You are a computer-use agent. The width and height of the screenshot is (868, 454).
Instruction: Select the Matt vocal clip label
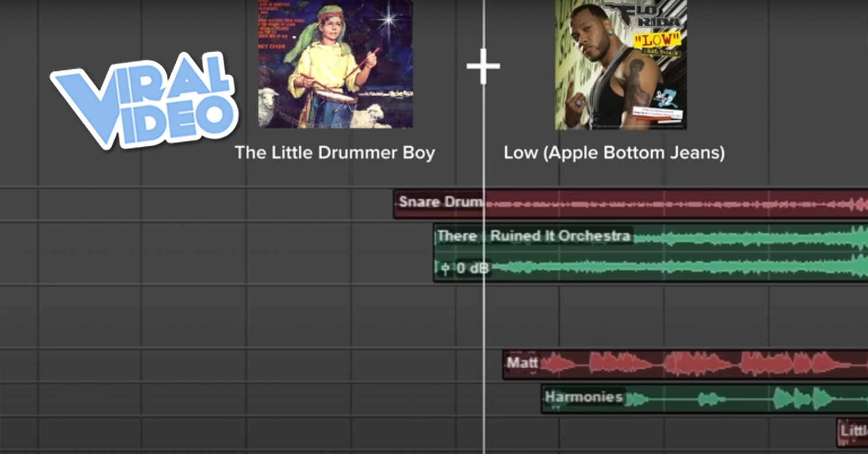point(522,363)
